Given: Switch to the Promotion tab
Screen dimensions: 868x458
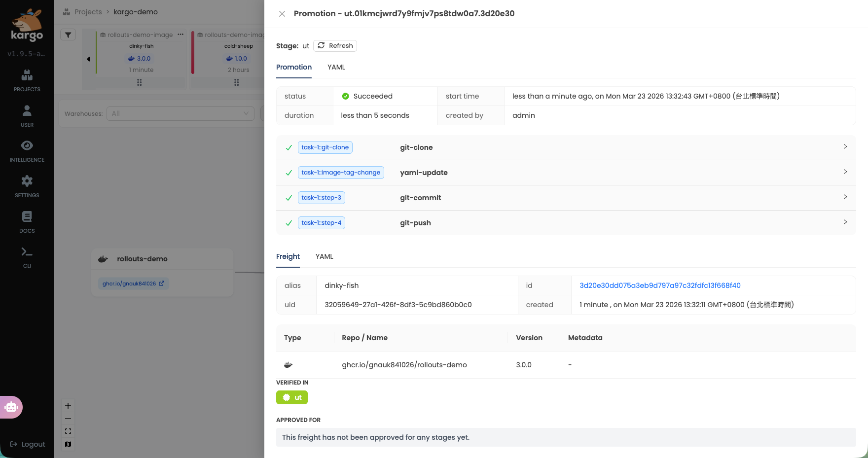Looking at the screenshot, I should click(x=294, y=67).
